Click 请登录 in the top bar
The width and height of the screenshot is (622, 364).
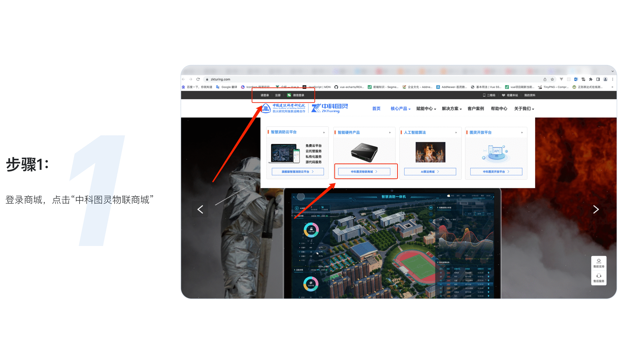click(265, 95)
